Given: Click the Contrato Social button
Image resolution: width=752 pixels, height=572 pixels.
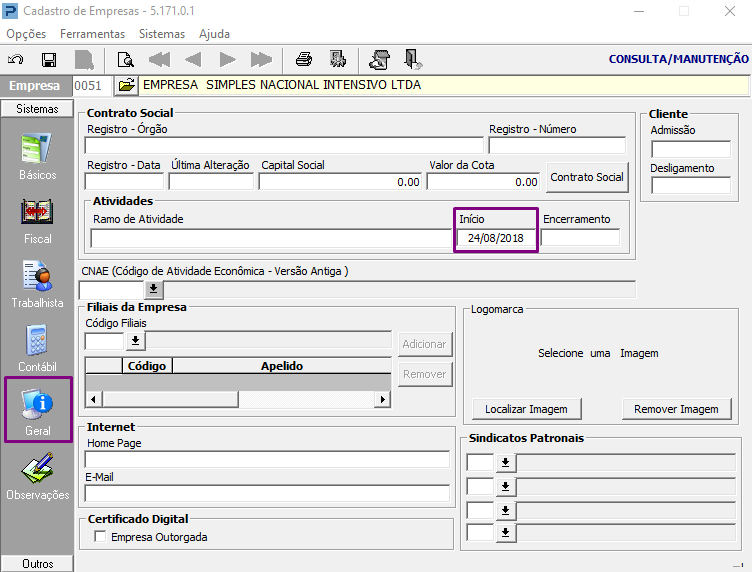Looking at the screenshot, I should click(587, 177).
